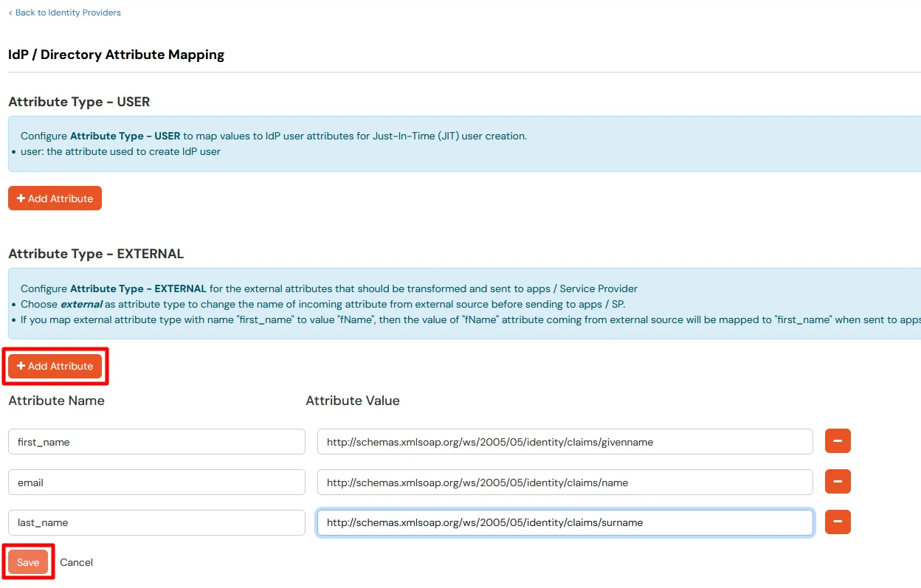Image resolution: width=921 pixels, height=588 pixels.
Task: Remove the email attribute mapping row
Action: coord(838,482)
